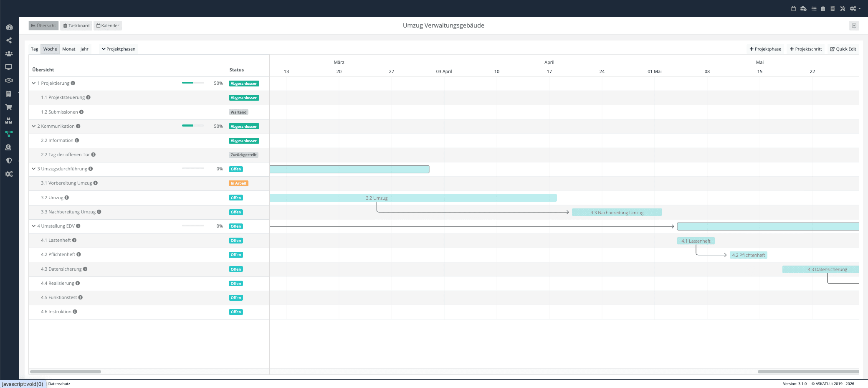Screen dimensions: 868x388
Task: Select the Tag time scale
Action: click(35, 49)
